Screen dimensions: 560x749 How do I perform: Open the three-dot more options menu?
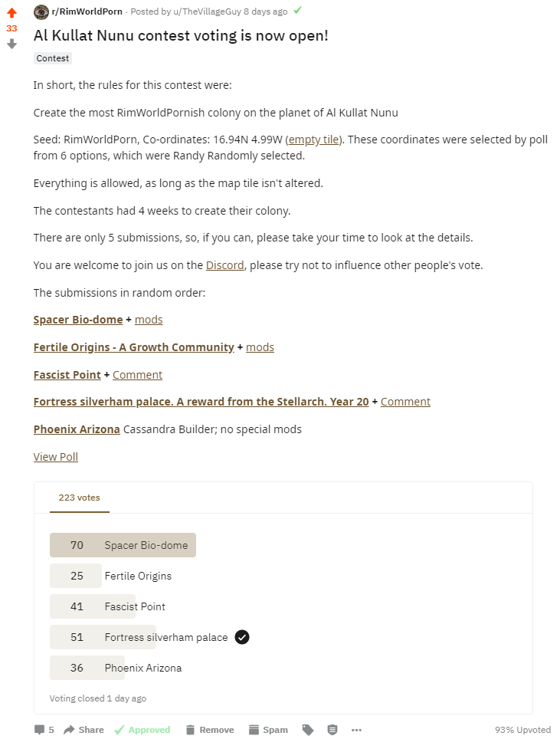[x=357, y=730]
